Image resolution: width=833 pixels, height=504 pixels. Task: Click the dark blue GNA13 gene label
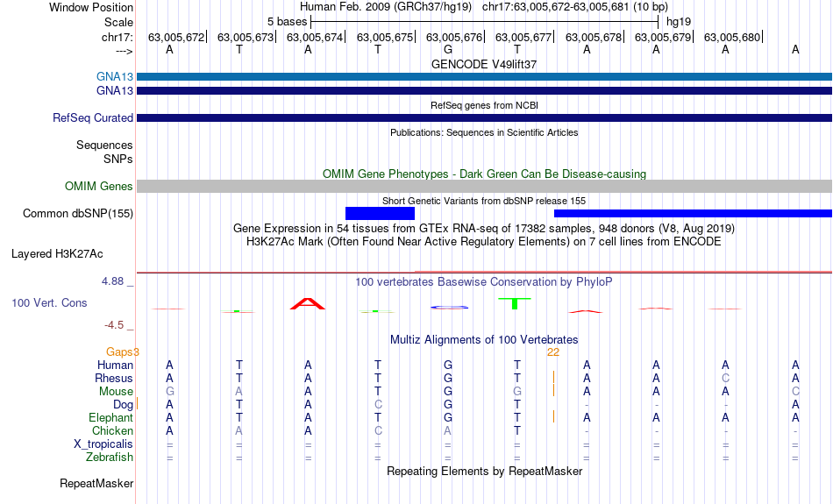coord(114,91)
